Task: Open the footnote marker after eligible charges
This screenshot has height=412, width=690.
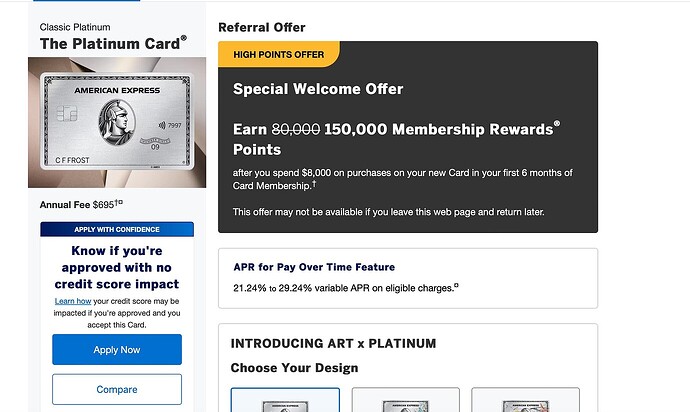Action: click(456, 286)
